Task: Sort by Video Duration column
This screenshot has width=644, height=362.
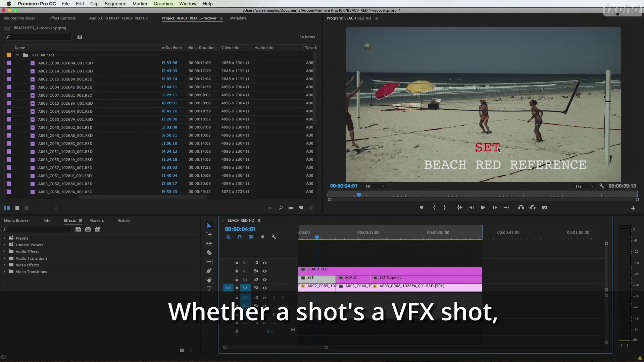Action: [201, 48]
